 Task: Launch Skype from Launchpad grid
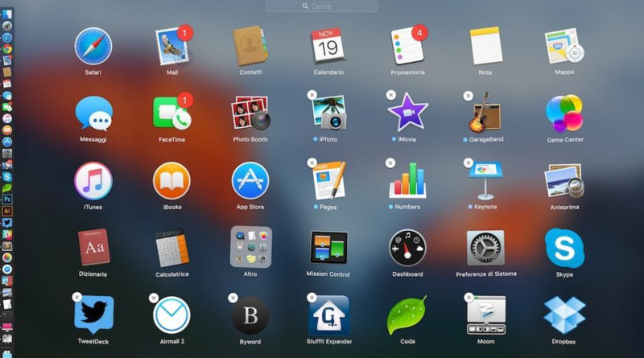click(564, 248)
